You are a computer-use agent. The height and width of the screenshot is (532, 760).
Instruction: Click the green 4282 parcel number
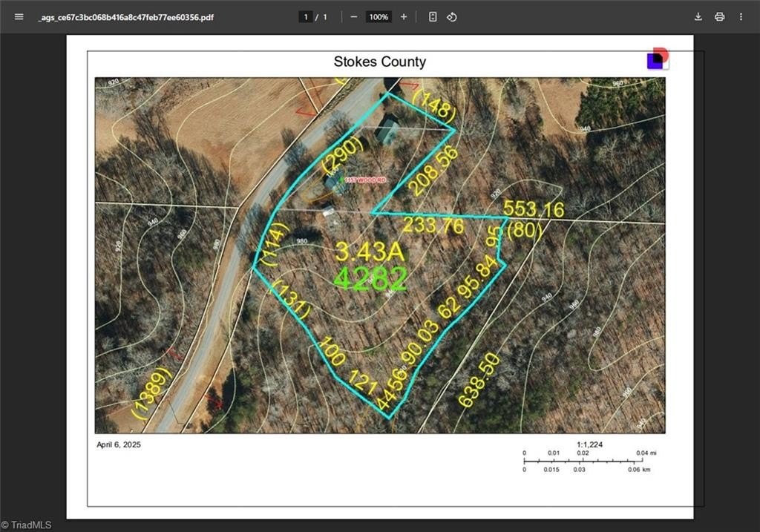point(370,278)
